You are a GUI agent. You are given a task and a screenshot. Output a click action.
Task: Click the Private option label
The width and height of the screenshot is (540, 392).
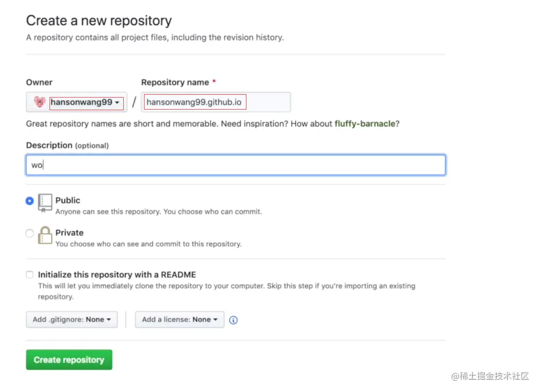pyautogui.click(x=69, y=233)
